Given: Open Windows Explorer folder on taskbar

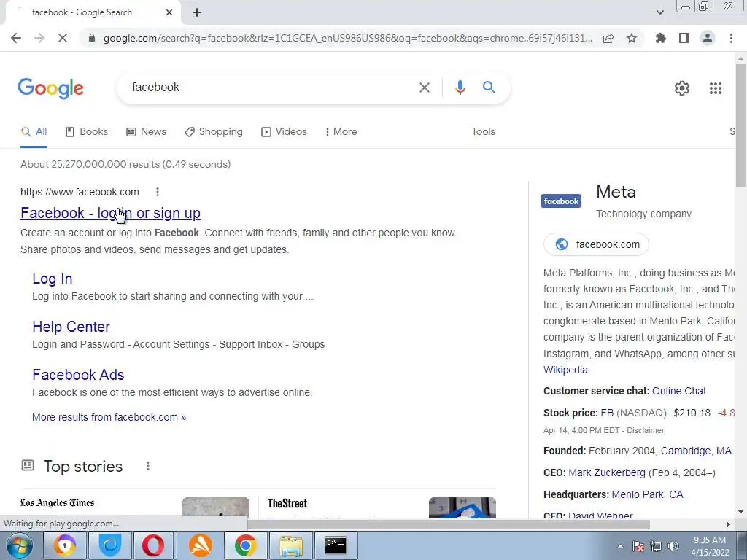Looking at the screenshot, I should [290, 545].
